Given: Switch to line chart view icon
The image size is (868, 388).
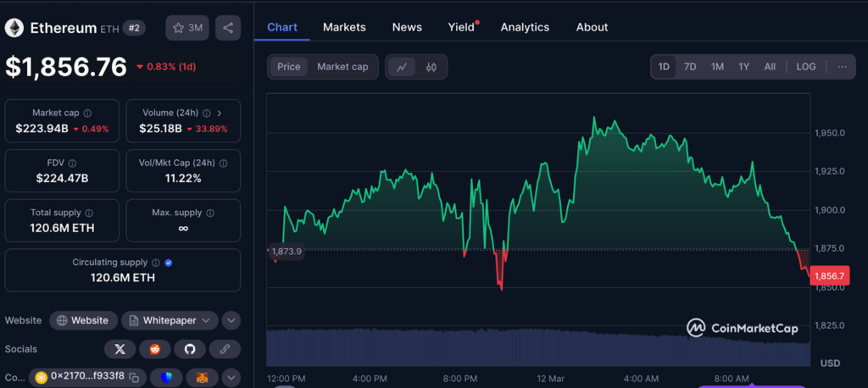Looking at the screenshot, I should click(x=401, y=67).
